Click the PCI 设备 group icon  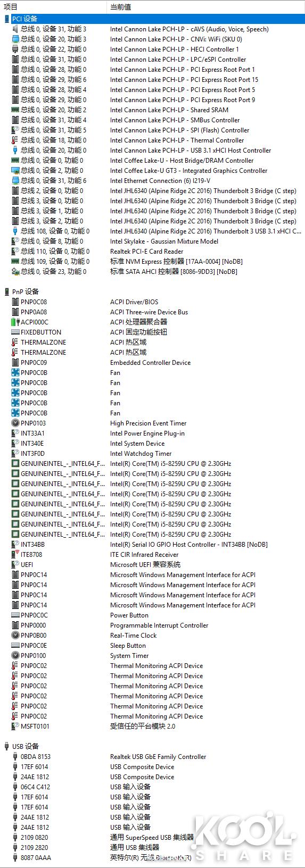(7, 19)
